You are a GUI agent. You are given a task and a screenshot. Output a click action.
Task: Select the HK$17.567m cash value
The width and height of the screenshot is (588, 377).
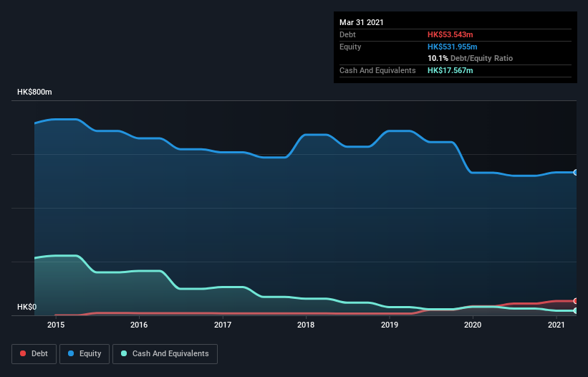pos(450,70)
